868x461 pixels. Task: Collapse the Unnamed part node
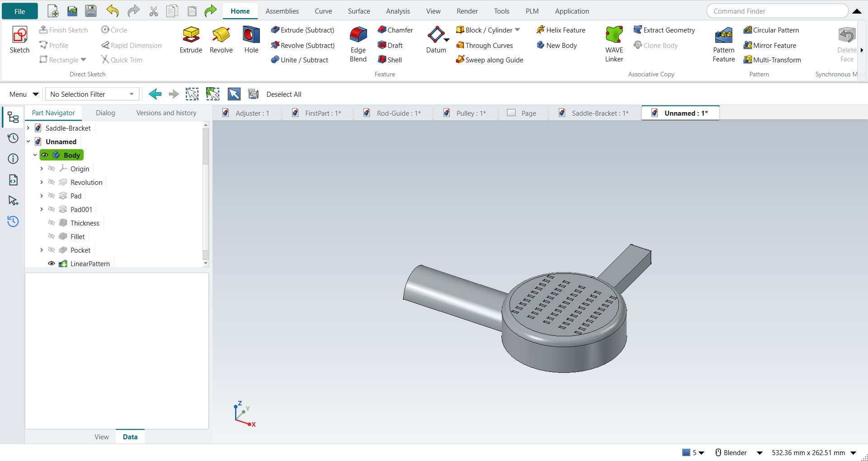pos(28,141)
